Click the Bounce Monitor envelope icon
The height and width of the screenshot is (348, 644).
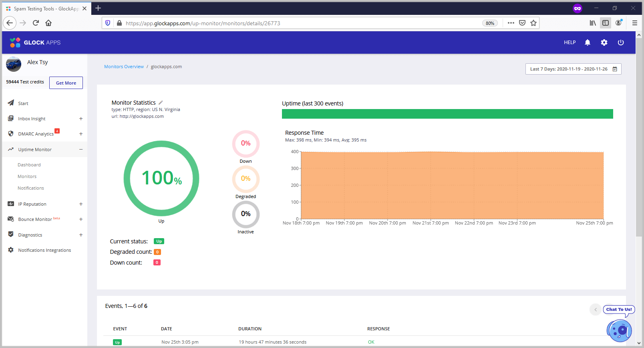point(11,219)
